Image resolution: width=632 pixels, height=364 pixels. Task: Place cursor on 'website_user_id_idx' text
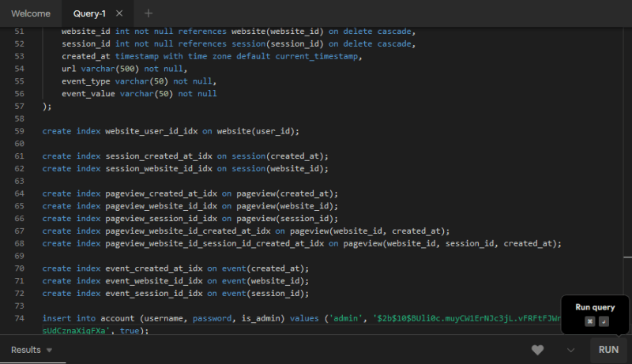click(152, 131)
